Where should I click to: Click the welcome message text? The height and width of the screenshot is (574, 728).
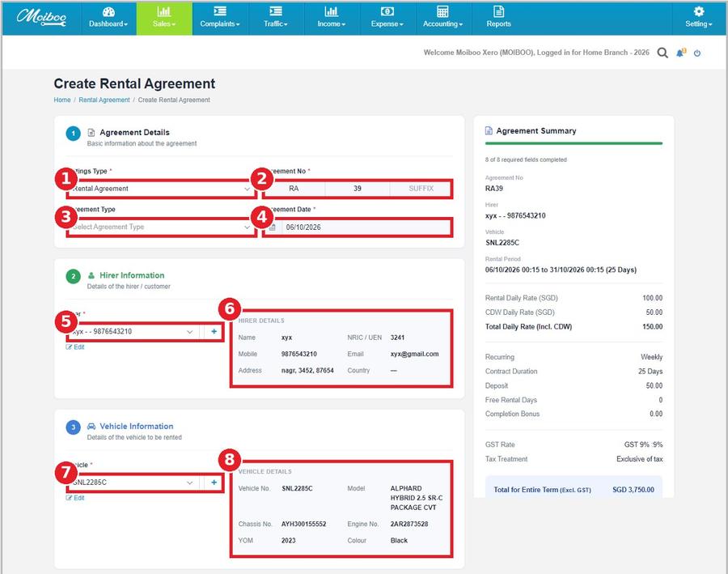click(x=536, y=53)
